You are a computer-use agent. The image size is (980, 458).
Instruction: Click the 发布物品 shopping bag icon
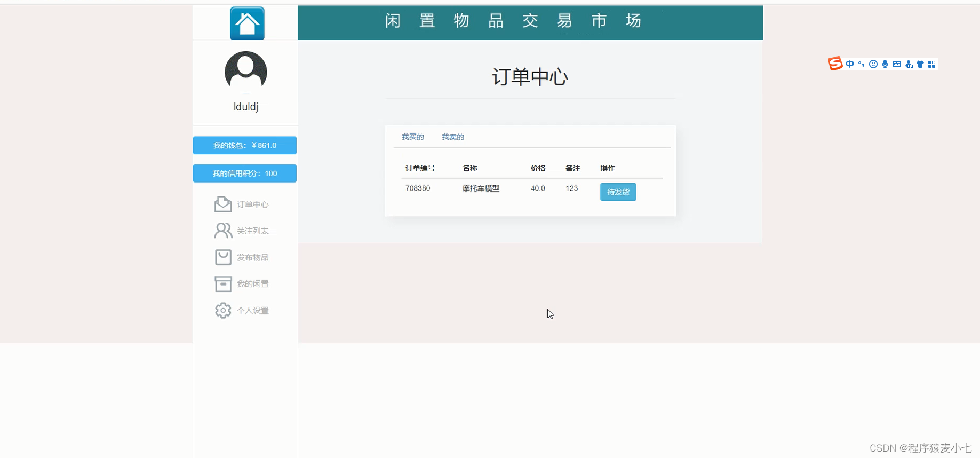[x=223, y=257]
